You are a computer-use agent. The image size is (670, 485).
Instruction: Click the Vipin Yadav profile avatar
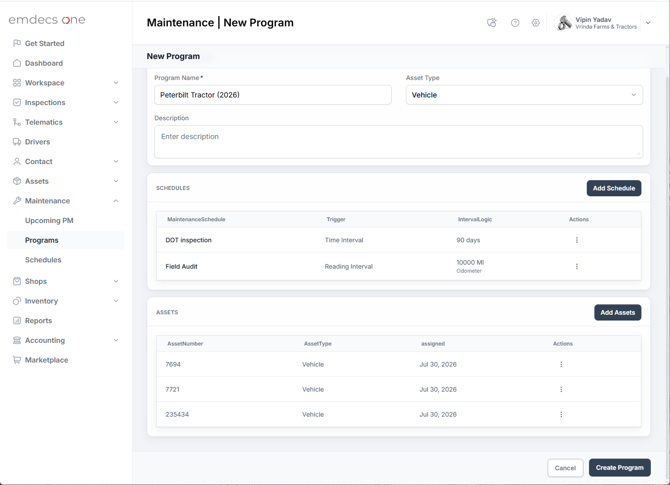point(563,23)
